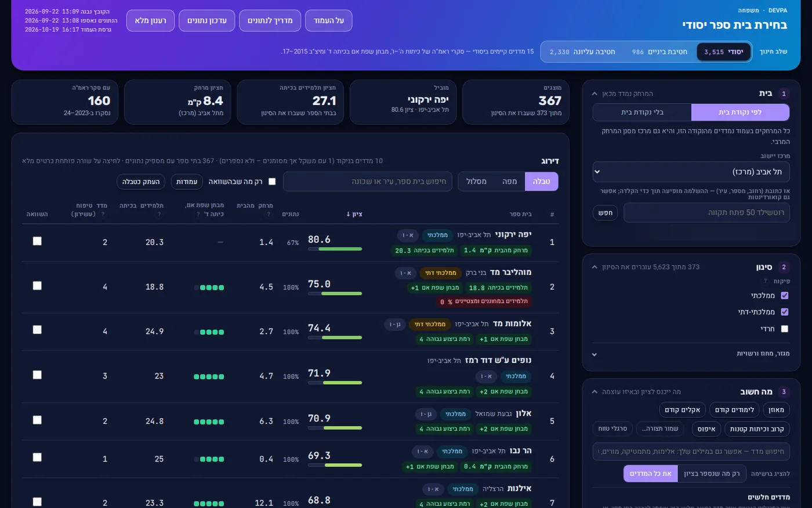
Task: Choose the בלי נקודת בית option
Action: click(642, 112)
